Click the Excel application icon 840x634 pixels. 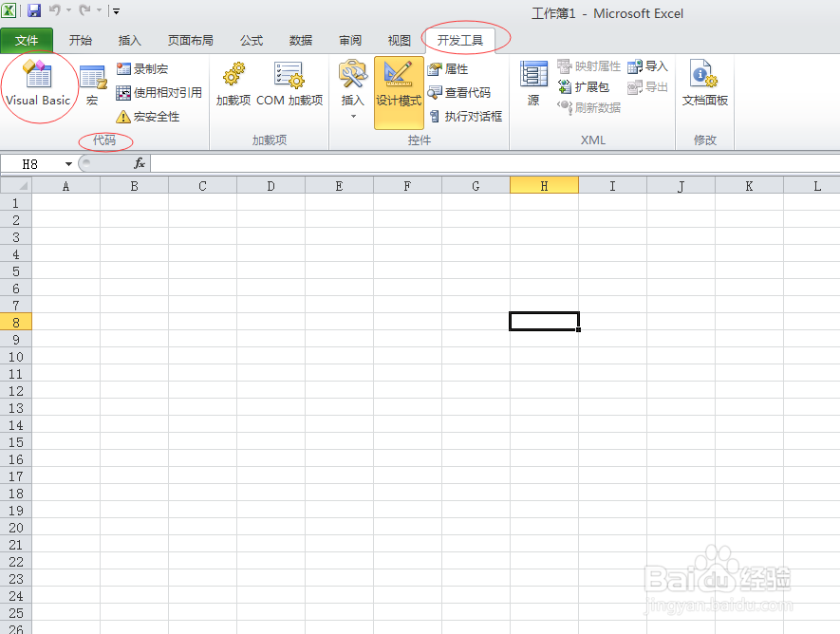tap(9, 10)
